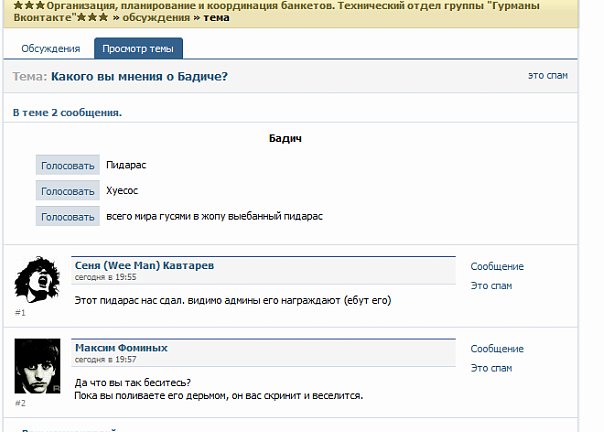Switch to the Обсуждения tab

(x=50, y=49)
